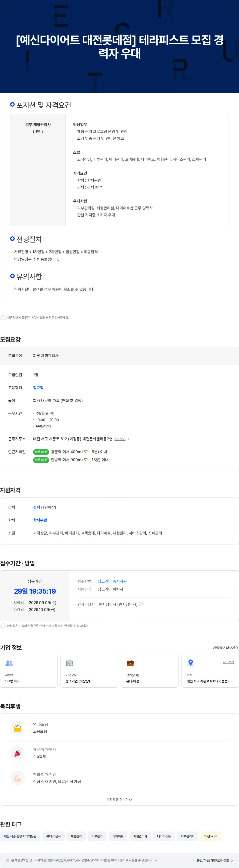Select 뷰티·미용사 tag
This screenshot has width=239, height=868.
(54, 836)
